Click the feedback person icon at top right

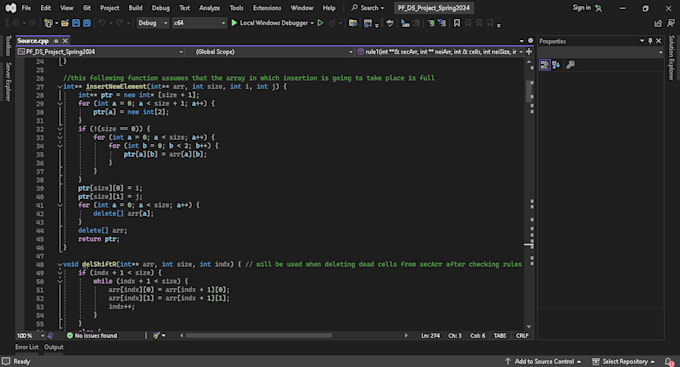(x=671, y=23)
